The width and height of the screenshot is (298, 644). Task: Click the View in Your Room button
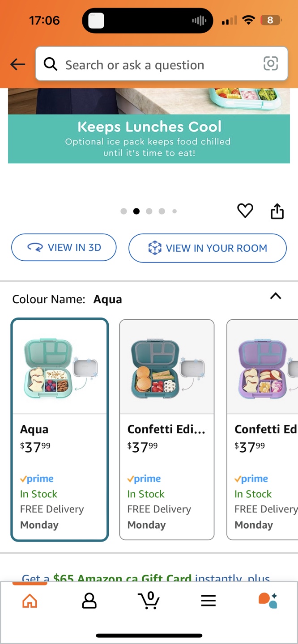[207, 248]
